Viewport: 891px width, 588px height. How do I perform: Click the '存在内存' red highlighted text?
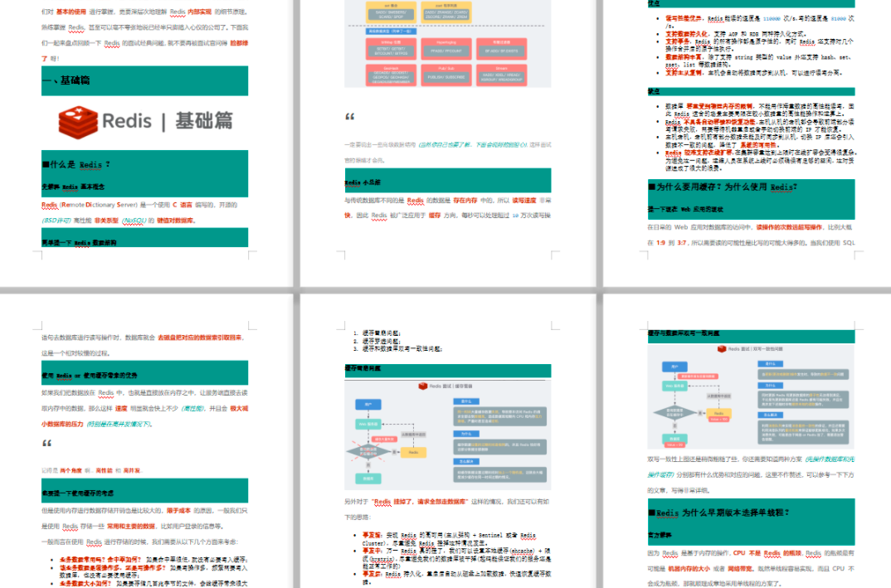point(465,201)
